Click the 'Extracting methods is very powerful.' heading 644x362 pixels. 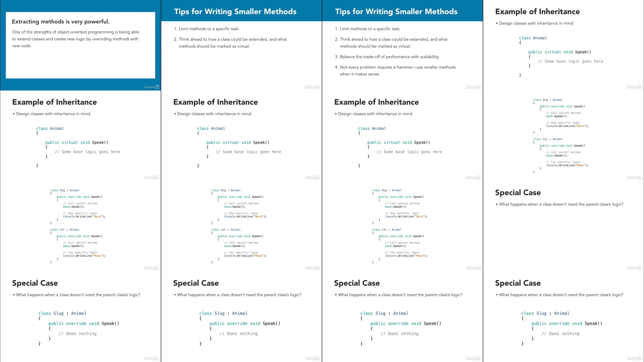coord(61,22)
